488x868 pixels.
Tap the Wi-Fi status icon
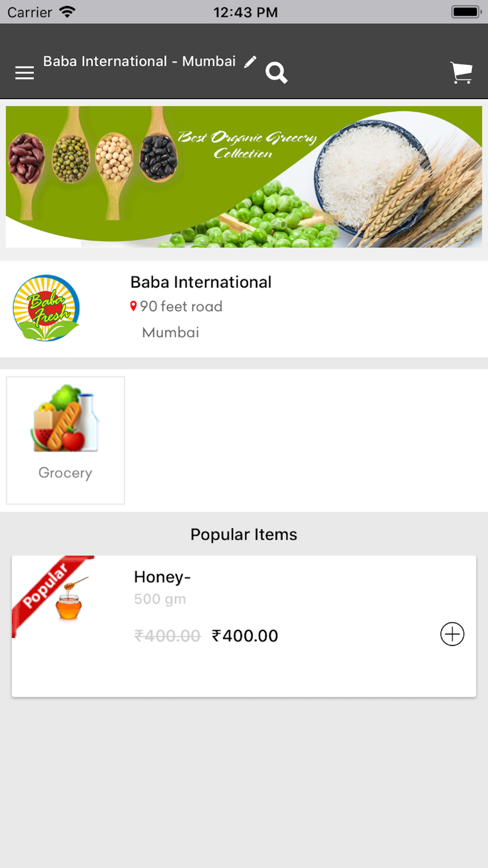click(67, 12)
